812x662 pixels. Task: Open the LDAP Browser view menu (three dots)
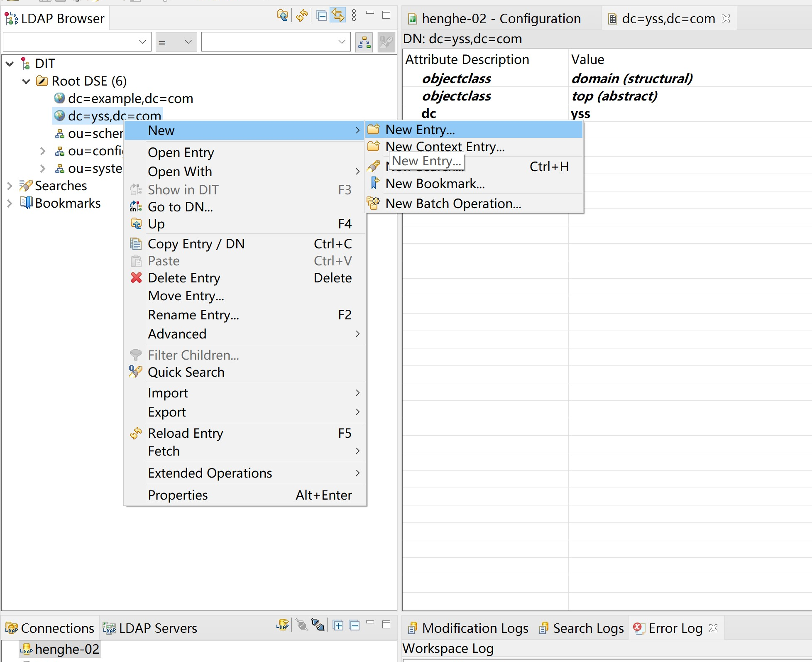coord(354,16)
